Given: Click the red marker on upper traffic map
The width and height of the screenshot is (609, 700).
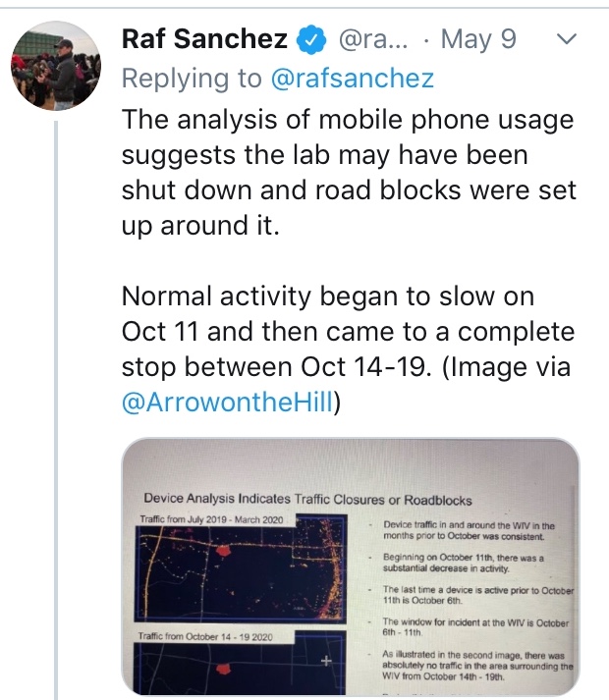Looking at the screenshot, I should (x=223, y=551).
